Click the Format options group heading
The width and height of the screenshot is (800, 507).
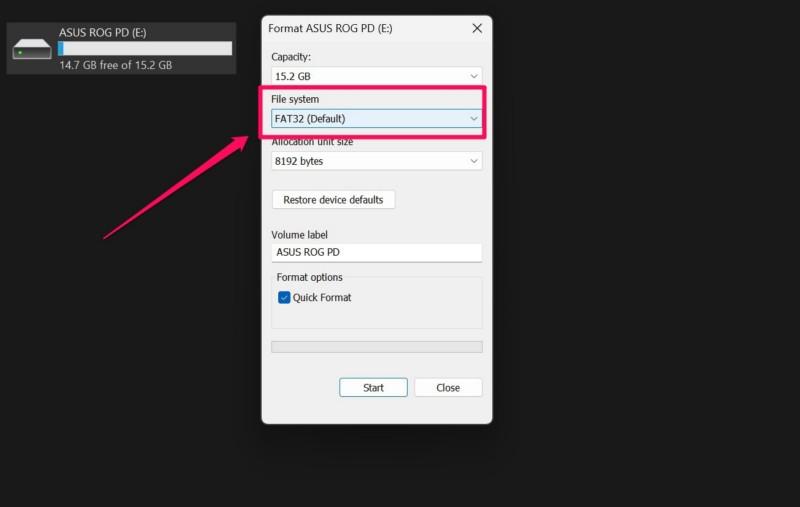pyautogui.click(x=309, y=278)
